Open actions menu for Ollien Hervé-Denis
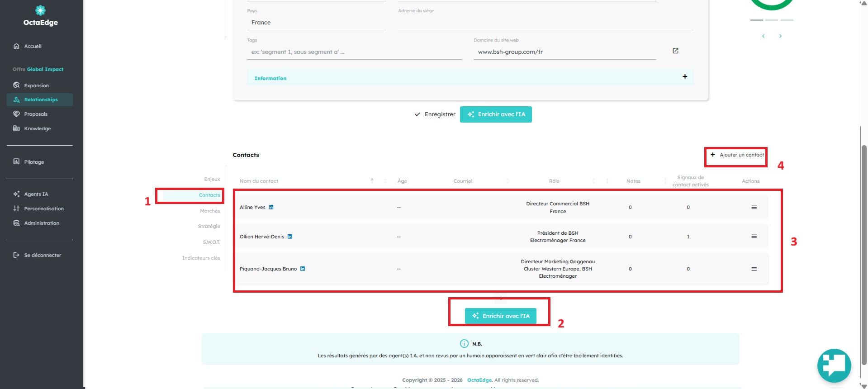Image resolution: width=868 pixels, height=389 pixels. (x=754, y=237)
